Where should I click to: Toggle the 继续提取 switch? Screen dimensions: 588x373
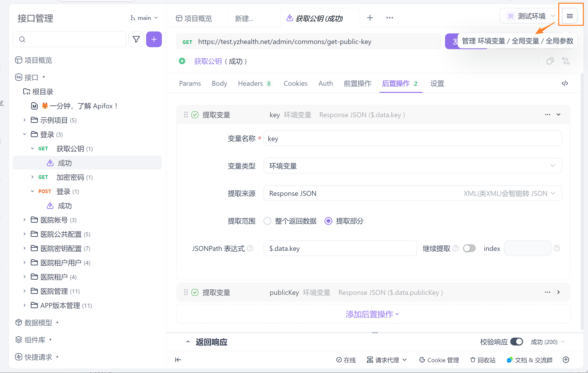point(469,248)
